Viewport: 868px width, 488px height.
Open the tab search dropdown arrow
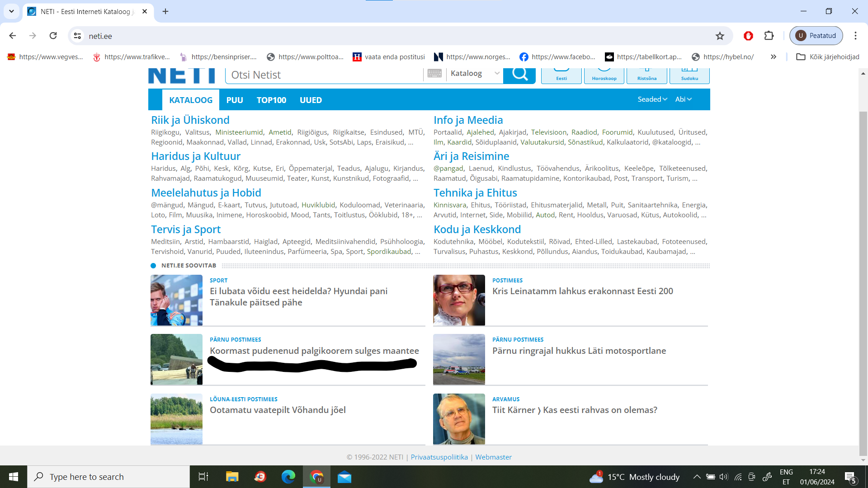click(x=11, y=11)
